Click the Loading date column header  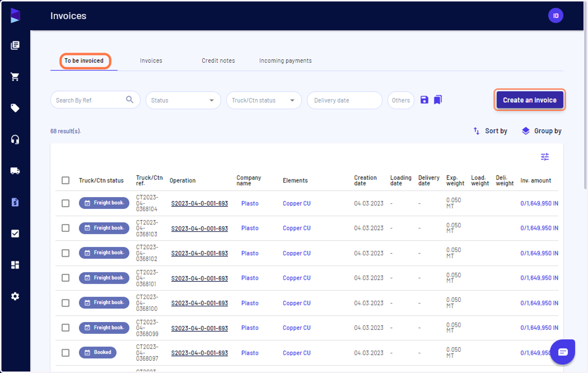[401, 180]
